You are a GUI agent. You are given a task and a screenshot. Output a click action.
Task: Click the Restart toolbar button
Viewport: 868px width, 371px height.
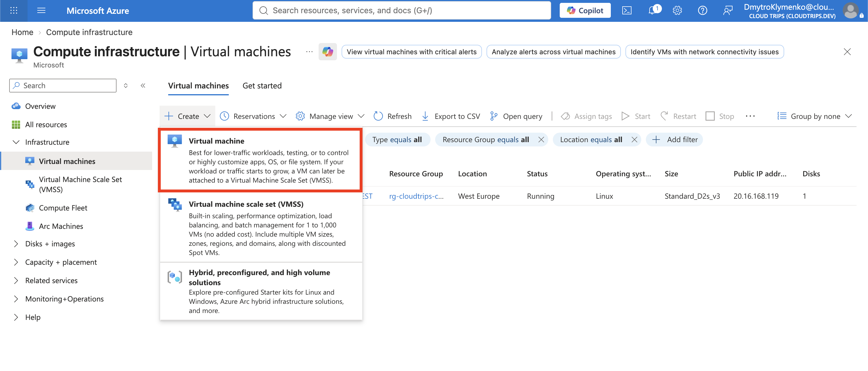678,116
